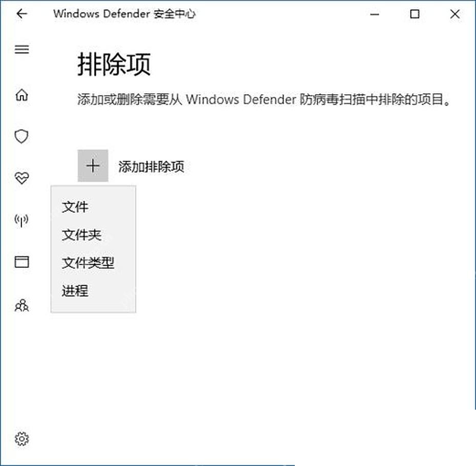Click the 添加排除项 label
This screenshot has height=466, width=476.
coord(151,166)
